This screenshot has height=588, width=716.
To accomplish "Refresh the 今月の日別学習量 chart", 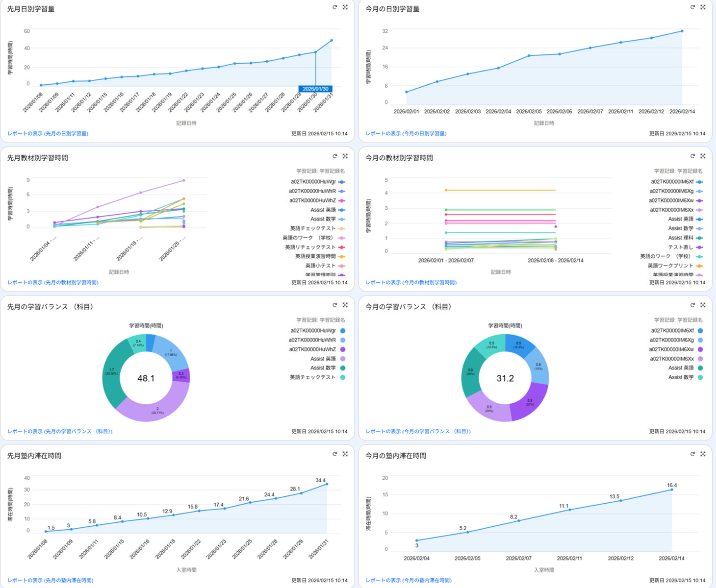I will (x=692, y=7).
